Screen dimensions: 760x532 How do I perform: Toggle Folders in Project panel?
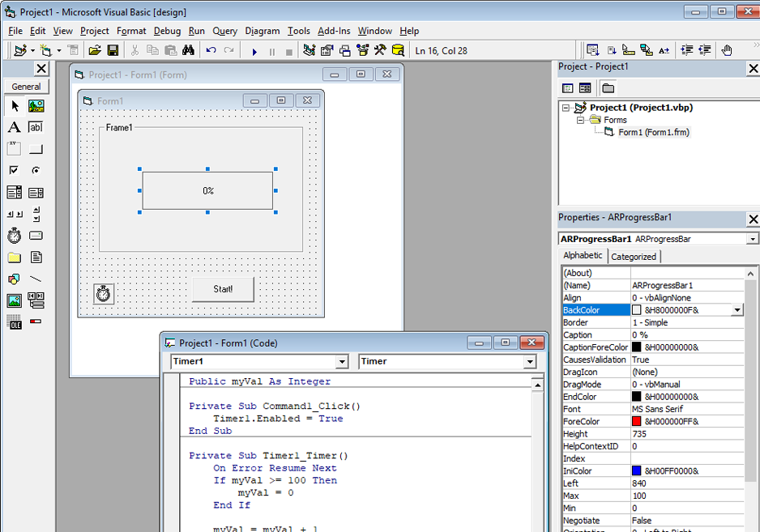(x=608, y=88)
